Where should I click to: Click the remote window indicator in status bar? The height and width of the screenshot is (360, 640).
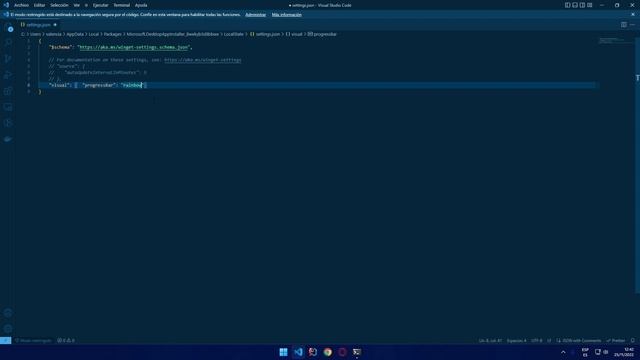point(5,340)
